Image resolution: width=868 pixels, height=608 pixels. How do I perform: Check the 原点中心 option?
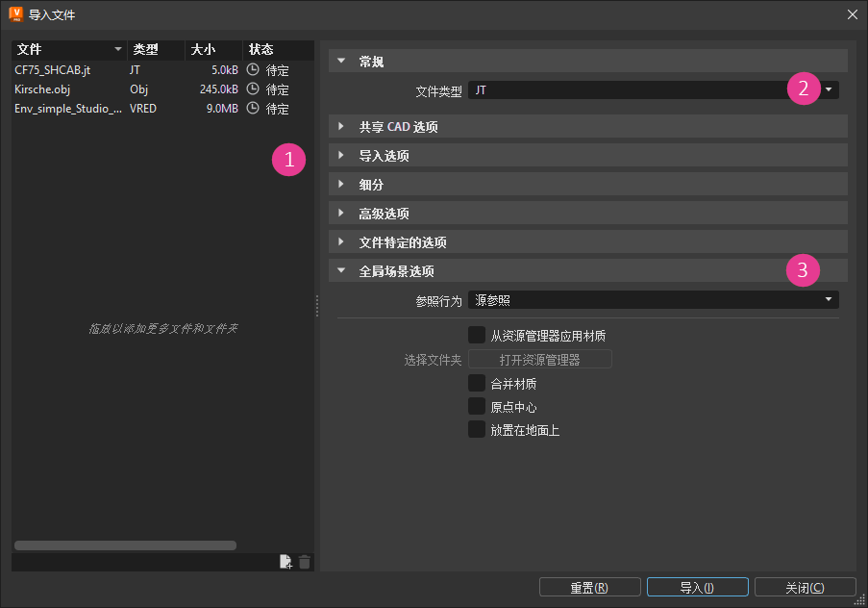coord(477,406)
